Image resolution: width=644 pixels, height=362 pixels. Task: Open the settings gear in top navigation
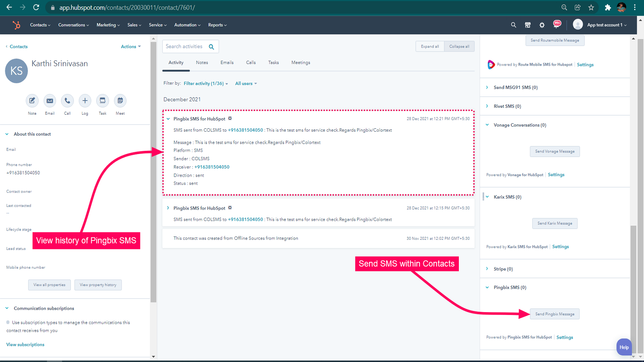[x=542, y=25]
